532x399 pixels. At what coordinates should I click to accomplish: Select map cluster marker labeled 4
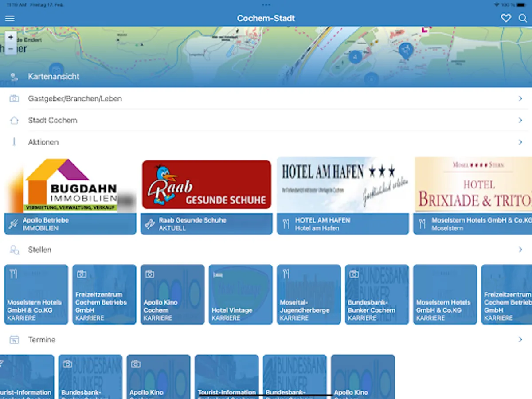(355, 57)
